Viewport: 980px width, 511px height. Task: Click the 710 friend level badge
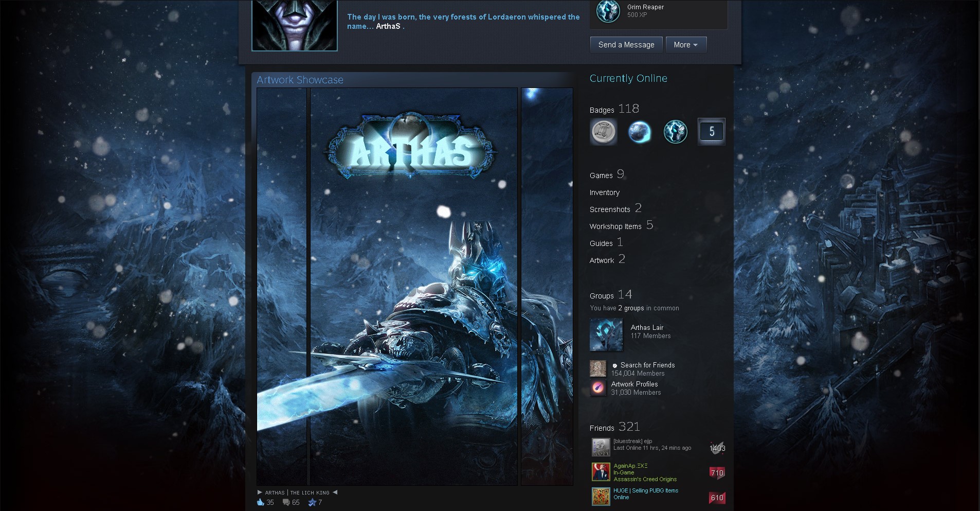pos(717,473)
